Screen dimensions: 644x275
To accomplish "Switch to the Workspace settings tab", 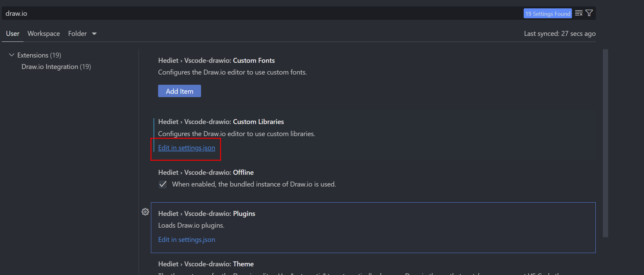I will tap(44, 34).
